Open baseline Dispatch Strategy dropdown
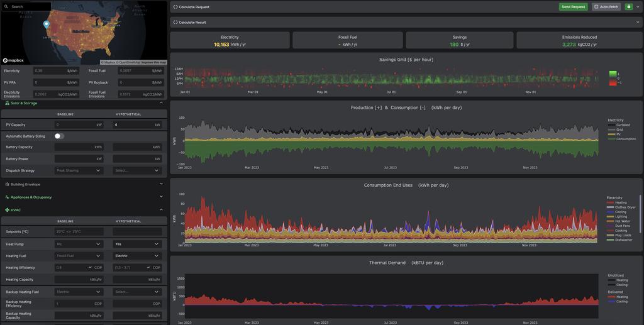 point(79,170)
